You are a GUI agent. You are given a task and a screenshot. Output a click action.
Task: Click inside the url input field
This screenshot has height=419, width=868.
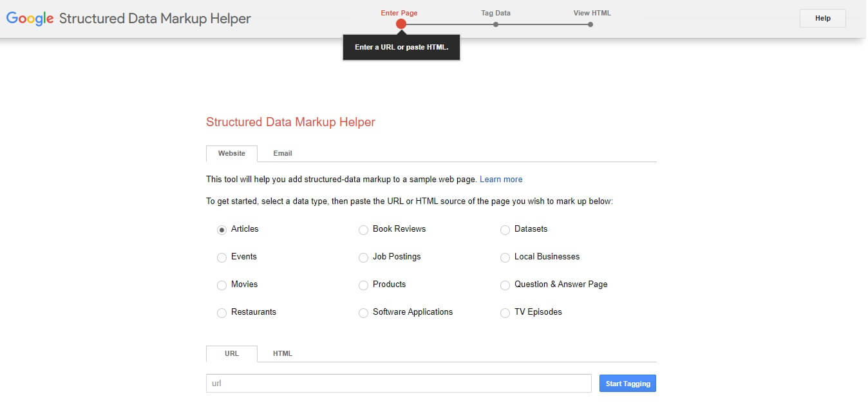coord(398,383)
